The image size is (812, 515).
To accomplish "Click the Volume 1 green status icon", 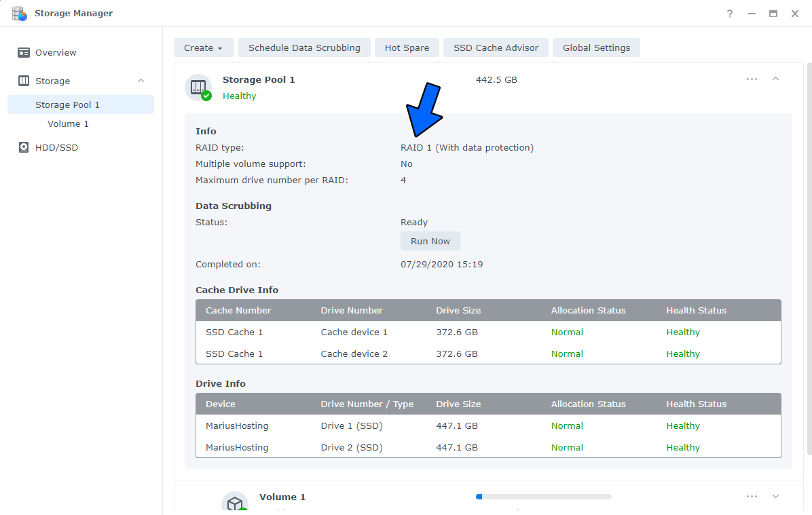I will click(242, 508).
